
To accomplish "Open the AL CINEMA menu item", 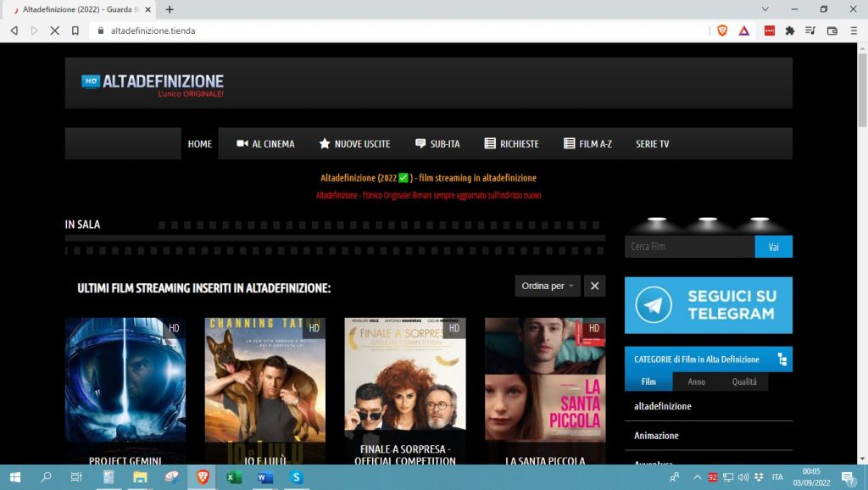I will (265, 144).
